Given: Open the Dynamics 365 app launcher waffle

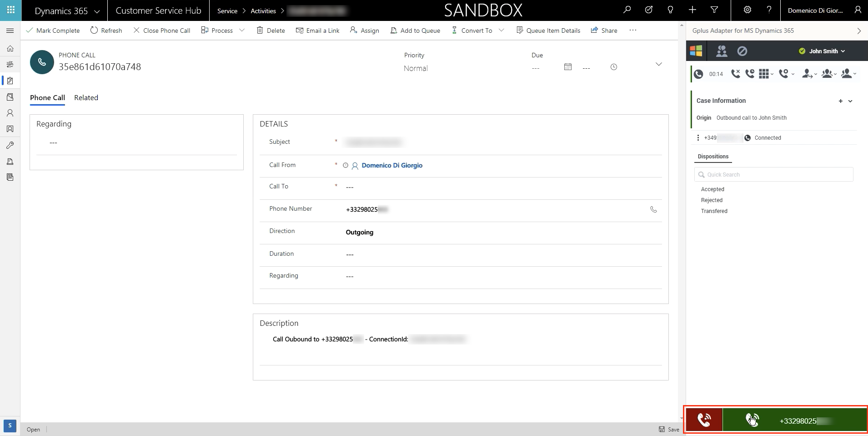Looking at the screenshot, I should pos(10,10).
